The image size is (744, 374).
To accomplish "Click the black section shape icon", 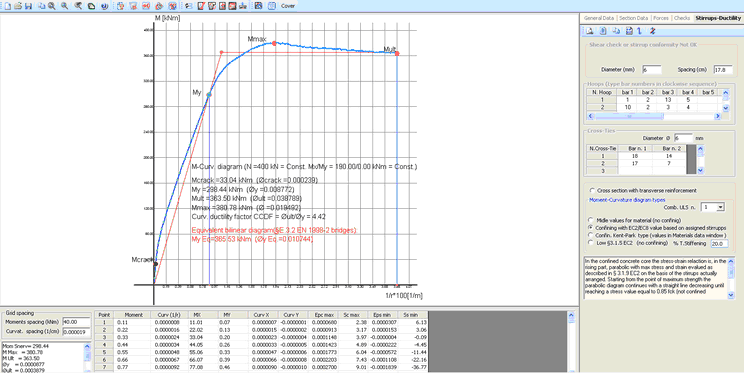I will point(91,6).
